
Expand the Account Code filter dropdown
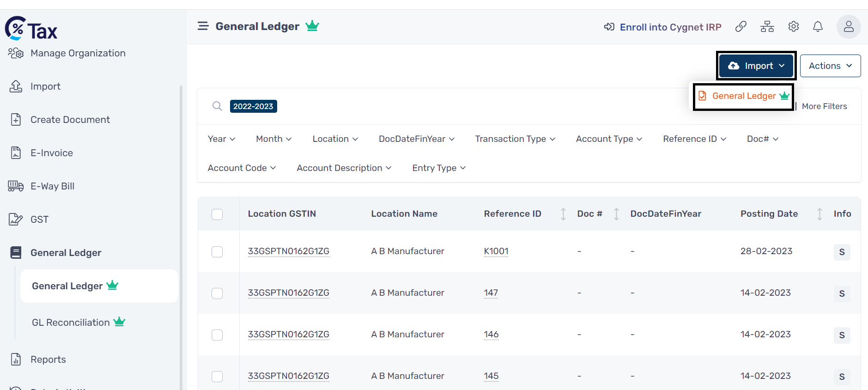click(x=242, y=168)
